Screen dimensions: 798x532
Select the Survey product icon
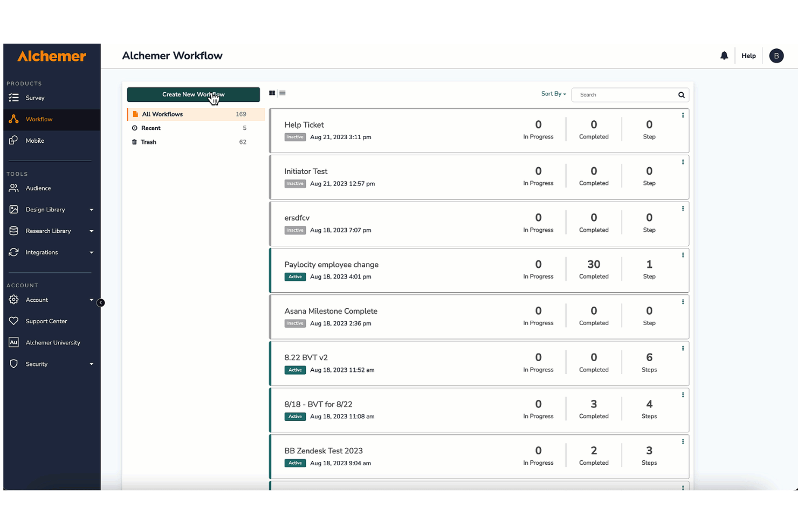13,98
